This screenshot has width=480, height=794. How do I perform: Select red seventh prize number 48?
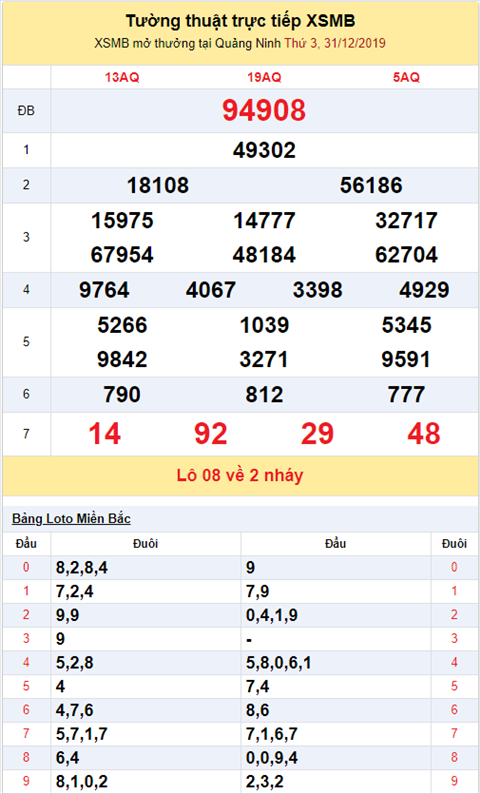pyautogui.click(x=424, y=434)
